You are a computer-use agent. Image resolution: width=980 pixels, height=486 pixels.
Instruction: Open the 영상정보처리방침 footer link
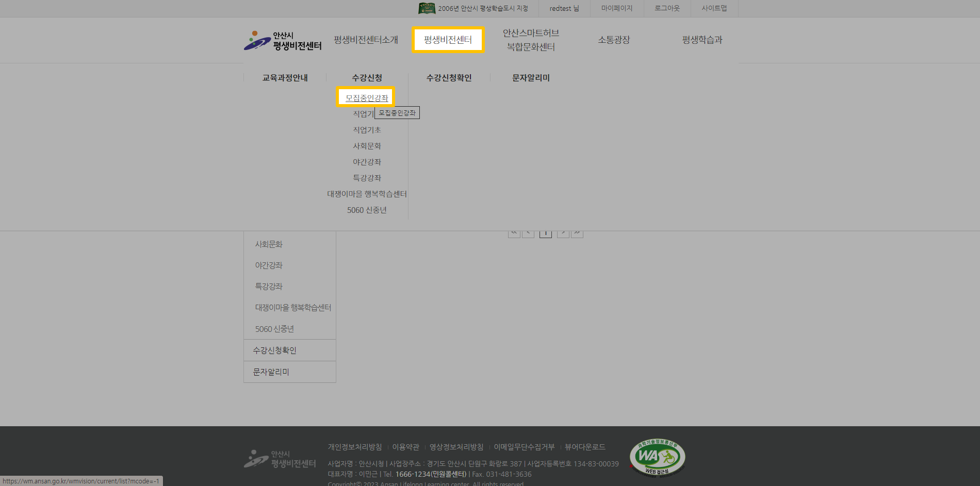(456, 447)
